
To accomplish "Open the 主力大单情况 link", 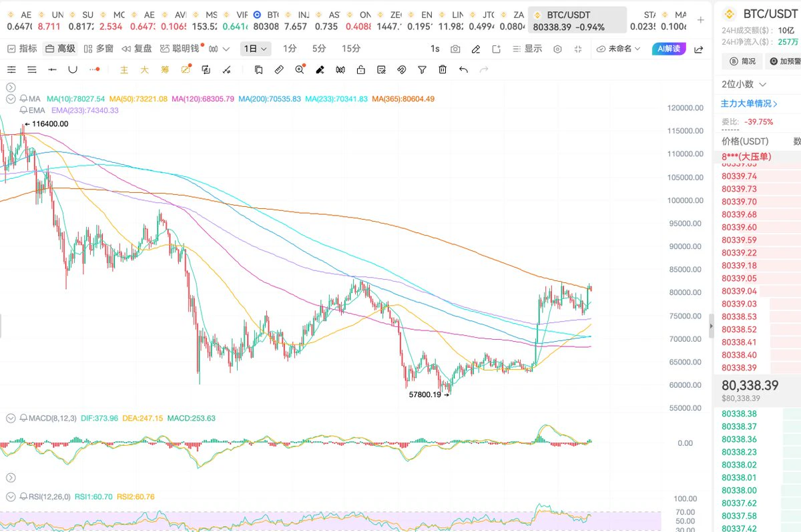I will pos(749,103).
